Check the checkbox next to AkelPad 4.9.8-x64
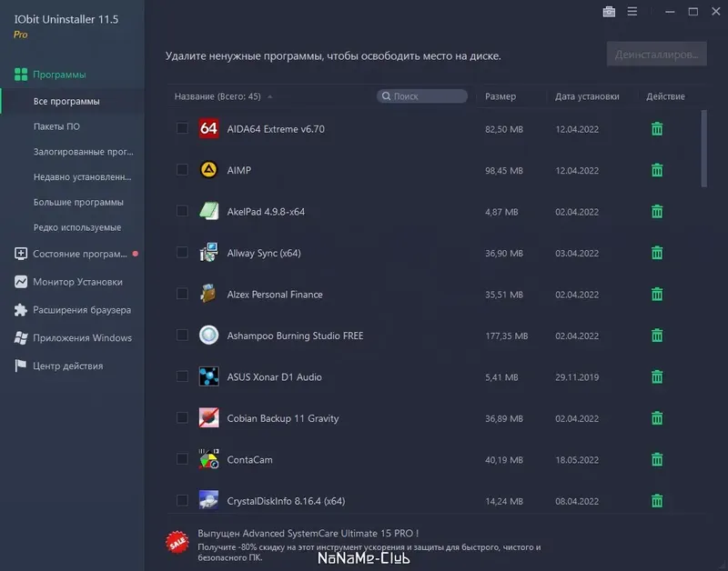 tap(182, 211)
